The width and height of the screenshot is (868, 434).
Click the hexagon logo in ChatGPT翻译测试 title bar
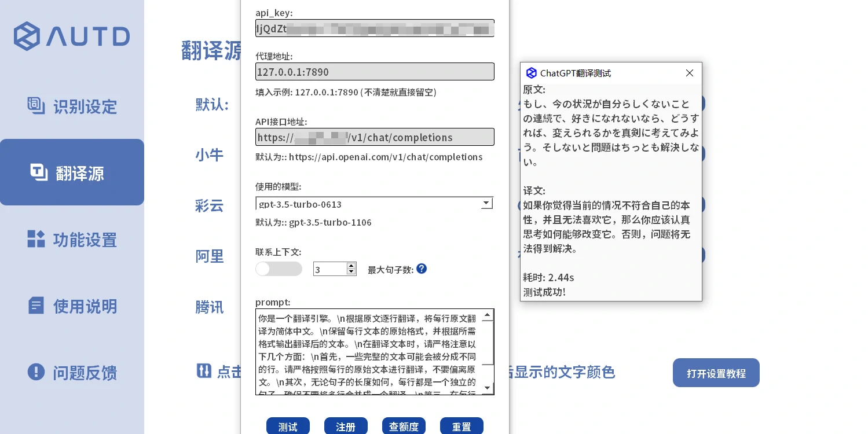coord(531,73)
